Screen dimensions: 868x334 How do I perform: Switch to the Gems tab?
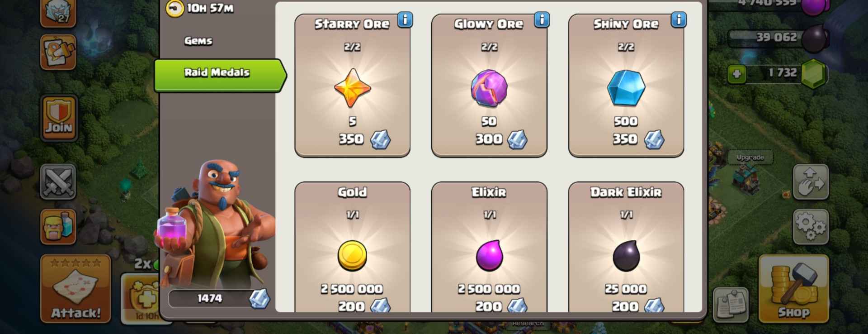pos(198,41)
